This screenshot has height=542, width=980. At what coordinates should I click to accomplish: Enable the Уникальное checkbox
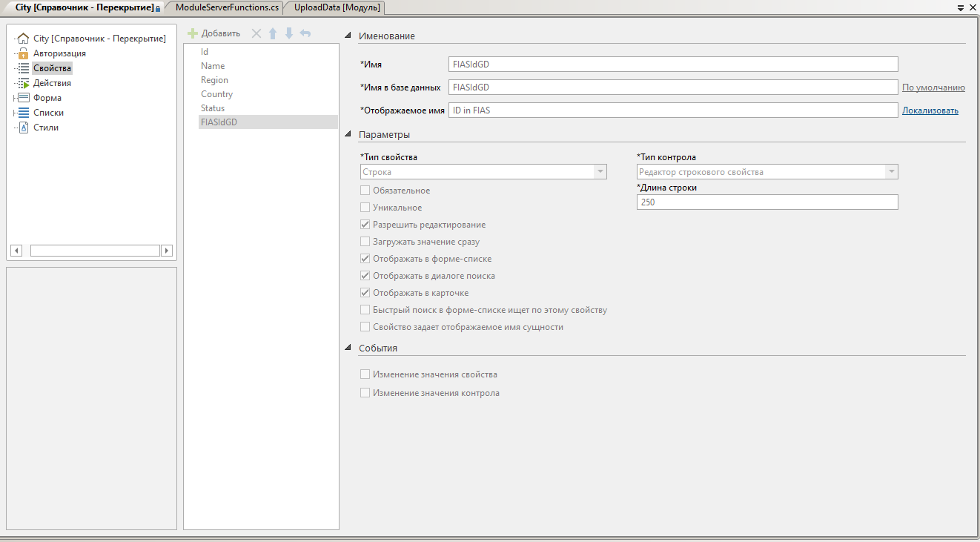coord(364,207)
